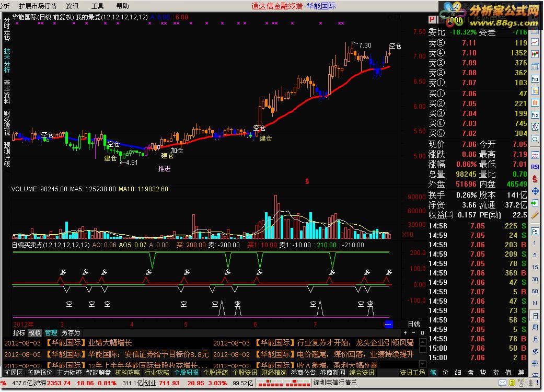This screenshot has width=544, height=392.
Task: Switch to 月 monthly period
Action: tap(535, 340)
